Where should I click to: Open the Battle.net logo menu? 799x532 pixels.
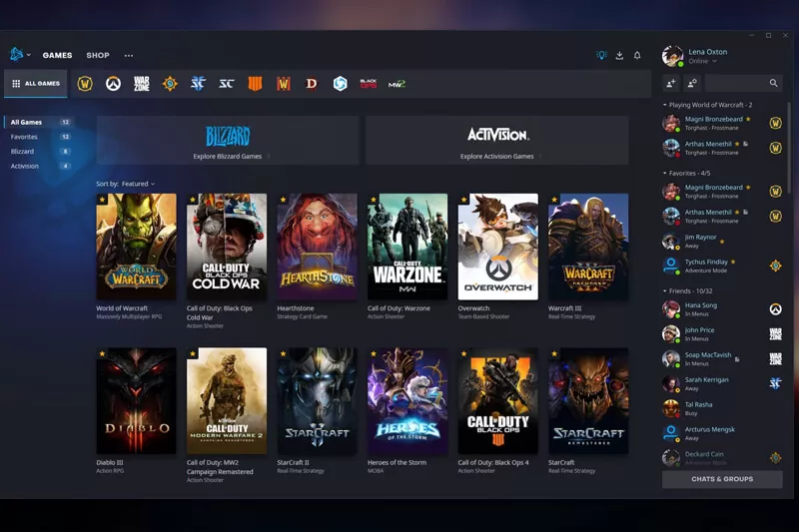(20, 54)
